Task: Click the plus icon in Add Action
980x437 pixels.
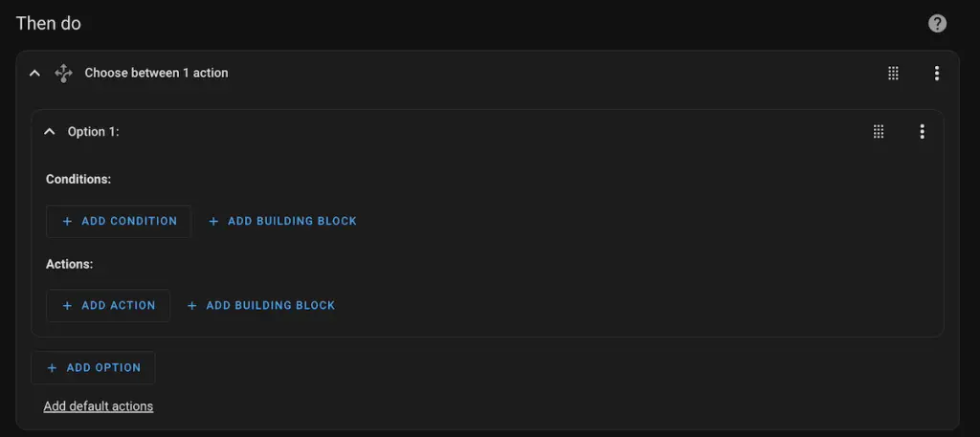Action: pos(67,305)
